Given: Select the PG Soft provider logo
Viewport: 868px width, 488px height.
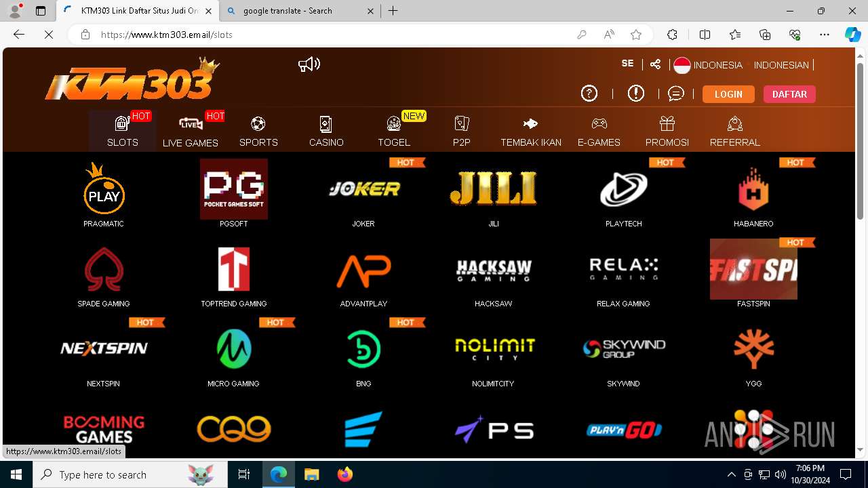Looking at the screenshot, I should (234, 189).
